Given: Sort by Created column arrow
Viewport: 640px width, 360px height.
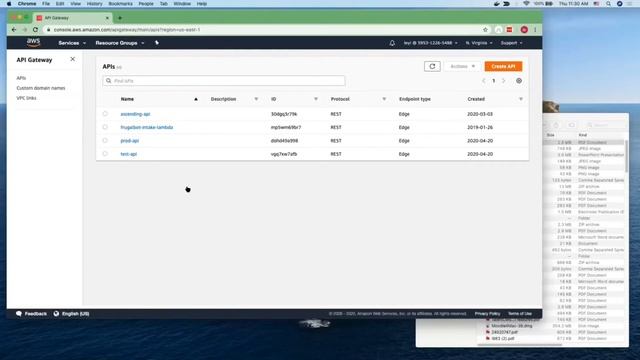Looking at the screenshot, I should (x=521, y=99).
